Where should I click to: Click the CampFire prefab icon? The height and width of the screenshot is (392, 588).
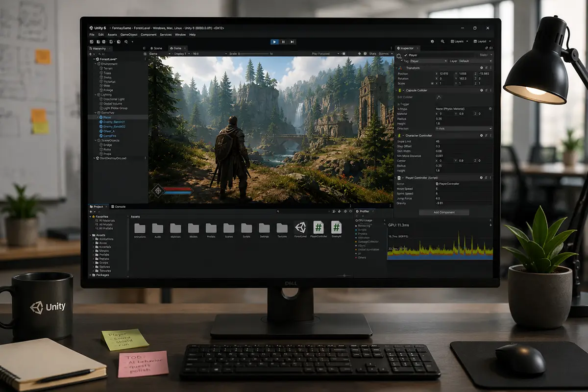click(101, 136)
